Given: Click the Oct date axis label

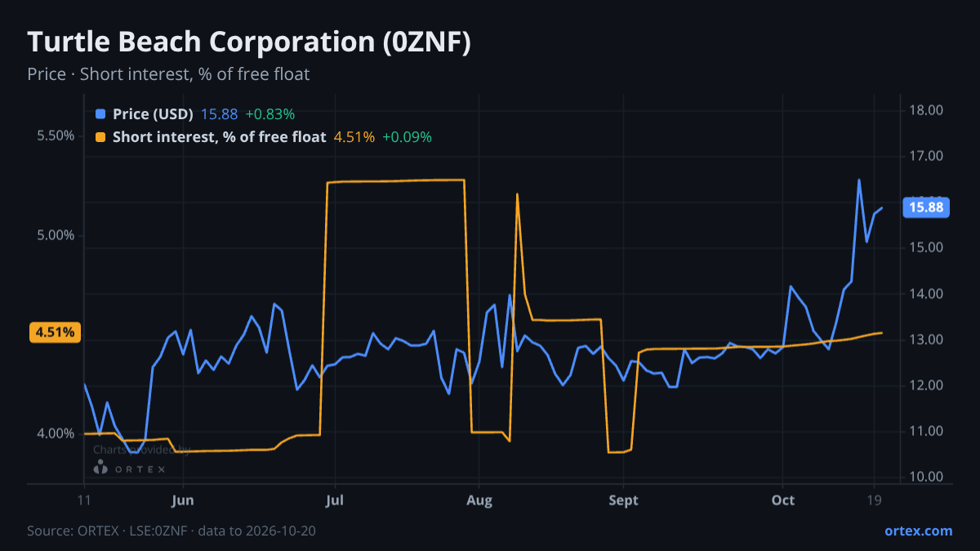Looking at the screenshot, I should click(x=783, y=500).
